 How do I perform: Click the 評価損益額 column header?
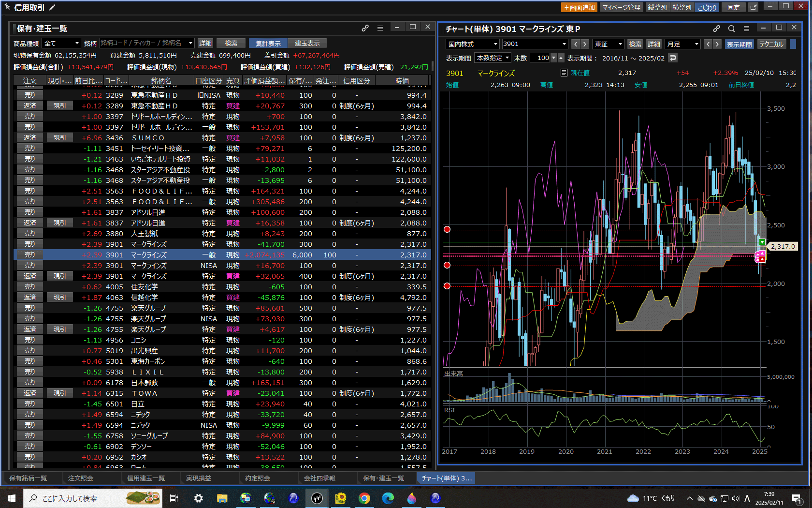(264, 81)
